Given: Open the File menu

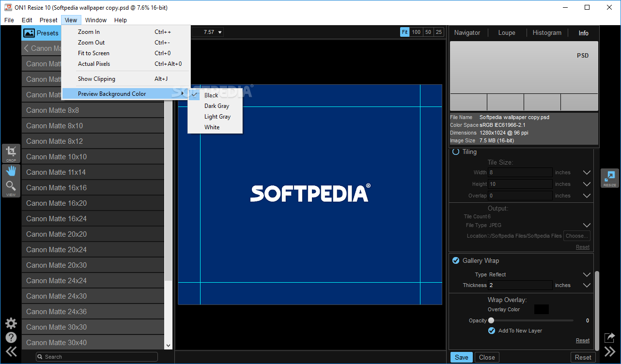Looking at the screenshot, I should (9, 20).
